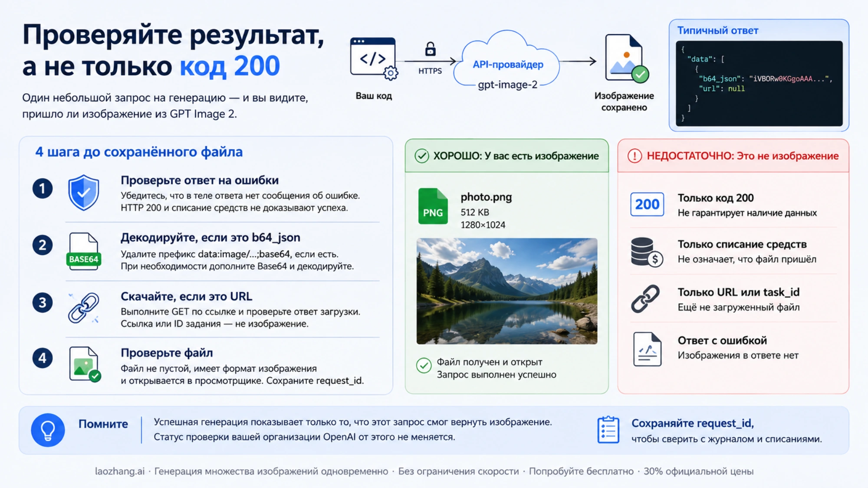Screen dimensions: 868x488
Task: Click the dark JSON code block
Action: (759, 84)
